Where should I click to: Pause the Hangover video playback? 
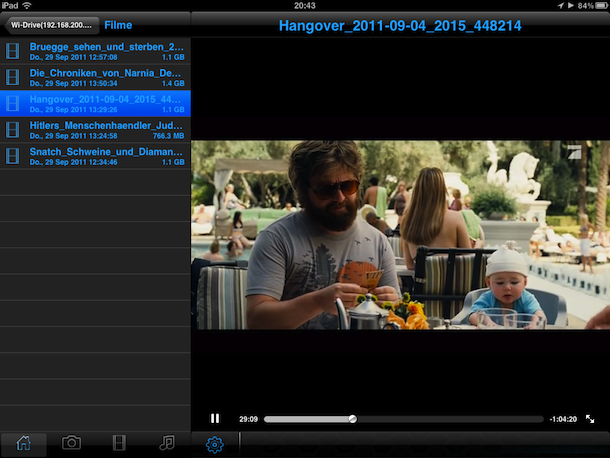pyautogui.click(x=215, y=419)
